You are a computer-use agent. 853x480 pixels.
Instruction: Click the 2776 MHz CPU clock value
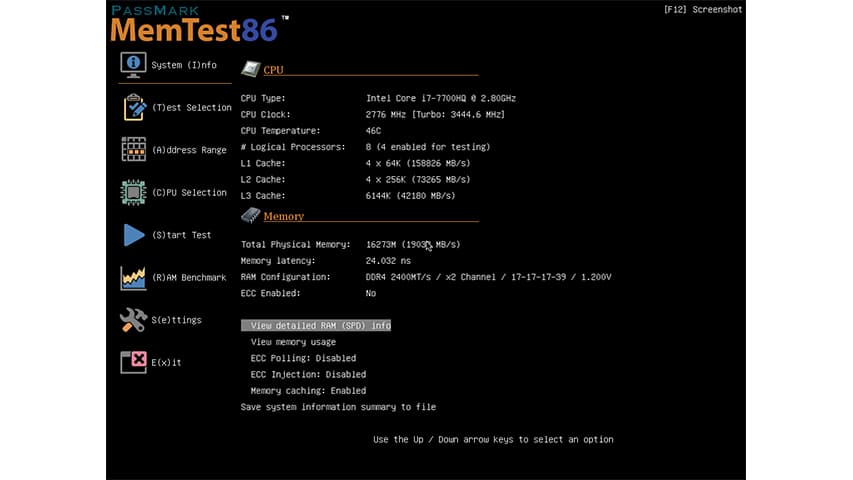click(435, 114)
